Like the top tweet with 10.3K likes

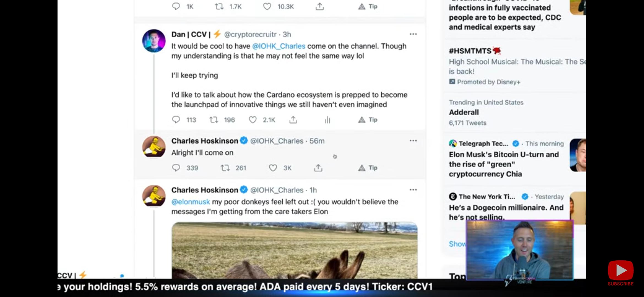tap(267, 6)
